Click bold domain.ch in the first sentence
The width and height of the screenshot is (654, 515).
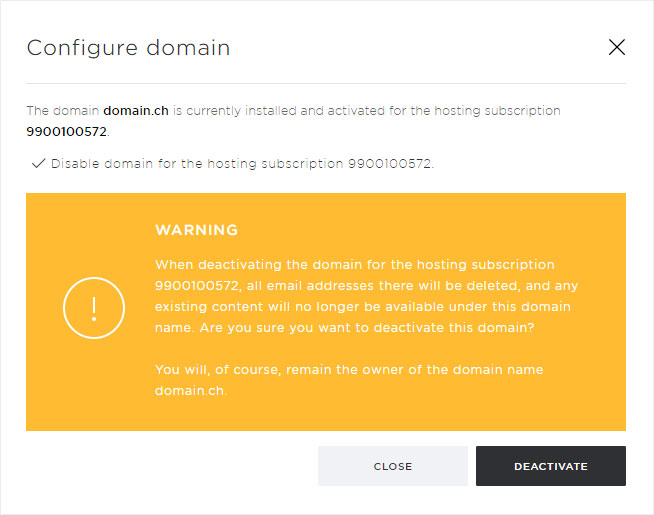pyautogui.click(x=136, y=111)
